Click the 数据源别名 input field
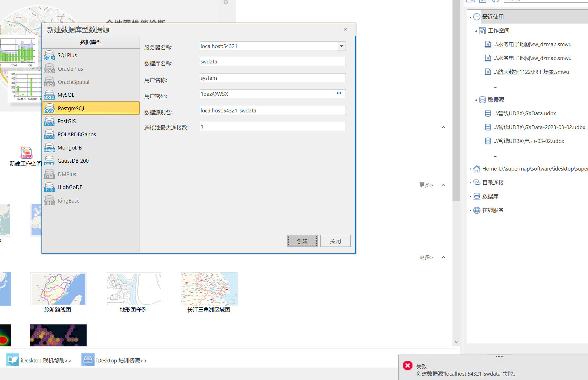 coord(273,111)
